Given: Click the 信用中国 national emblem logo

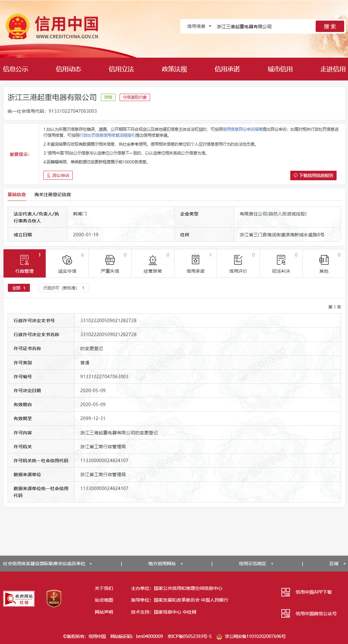Looking at the screenshot, I should pos(18,26).
